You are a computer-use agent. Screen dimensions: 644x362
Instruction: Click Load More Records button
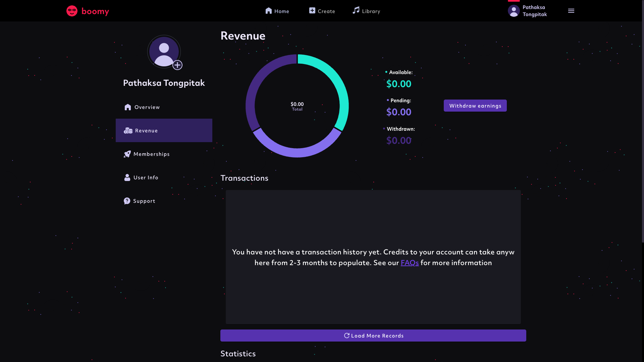[x=373, y=336]
